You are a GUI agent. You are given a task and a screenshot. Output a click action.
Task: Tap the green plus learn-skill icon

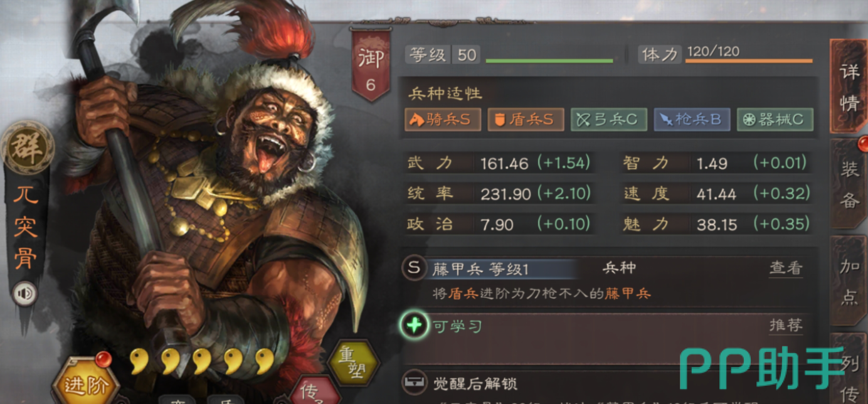tap(414, 326)
